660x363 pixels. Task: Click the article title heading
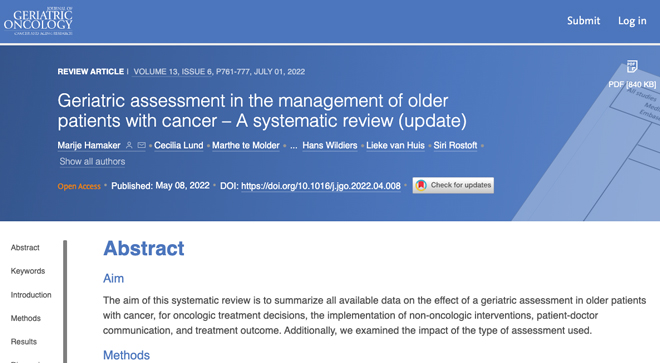[x=262, y=111]
